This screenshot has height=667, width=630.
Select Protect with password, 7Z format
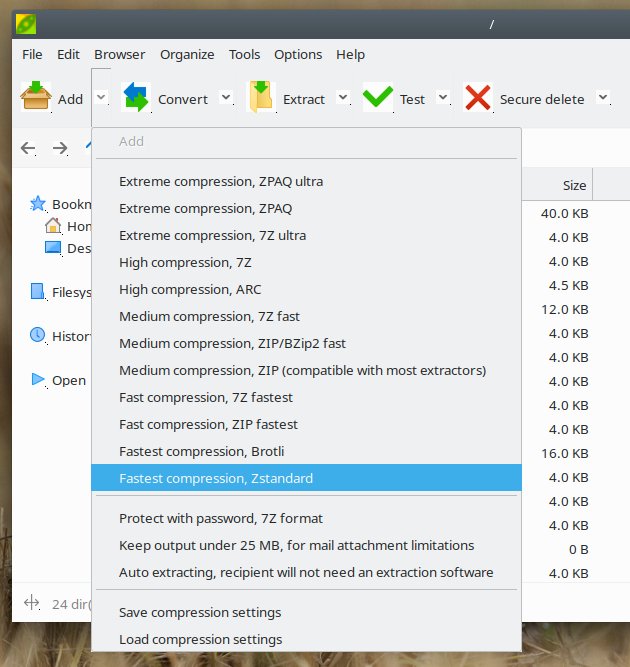point(220,518)
